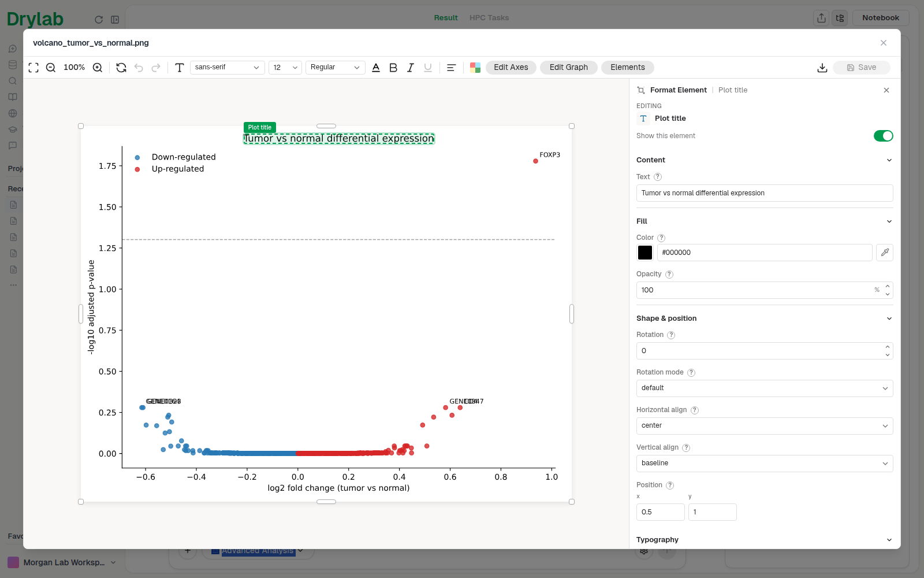Screen dimensions: 924x578
Task: Open the Horizontal align dropdown
Action: [x=765, y=426]
